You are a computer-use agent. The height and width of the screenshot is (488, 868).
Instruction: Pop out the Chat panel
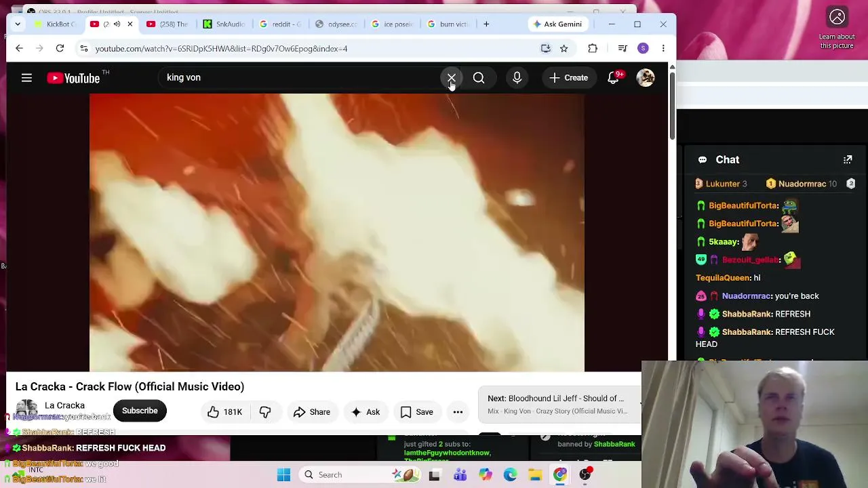[848, 159]
